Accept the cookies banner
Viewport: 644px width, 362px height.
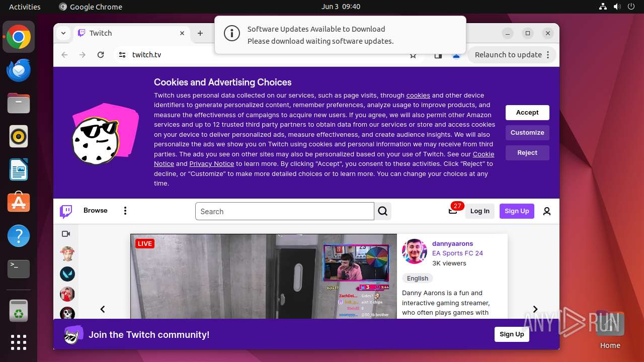click(x=527, y=113)
